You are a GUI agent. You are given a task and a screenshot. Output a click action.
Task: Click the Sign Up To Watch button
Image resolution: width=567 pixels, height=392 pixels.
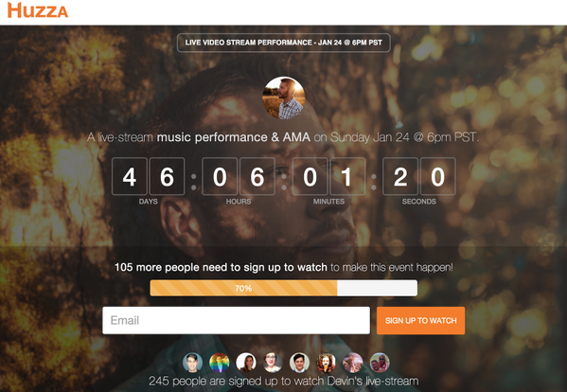(420, 320)
